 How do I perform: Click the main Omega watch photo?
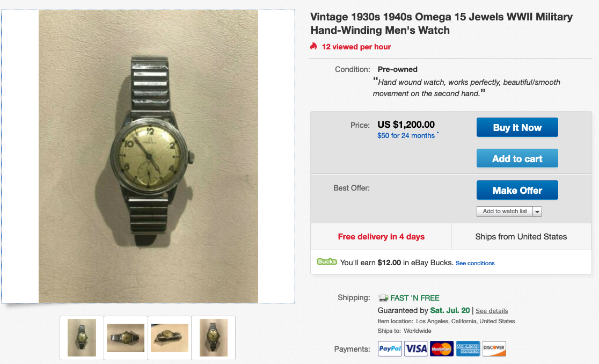[x=148, y=157]
